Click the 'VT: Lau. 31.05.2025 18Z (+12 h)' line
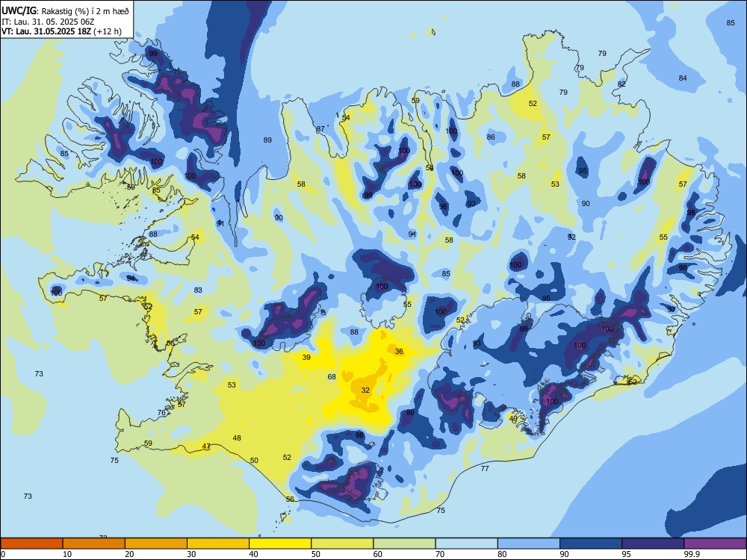 (x=61, y=31)
